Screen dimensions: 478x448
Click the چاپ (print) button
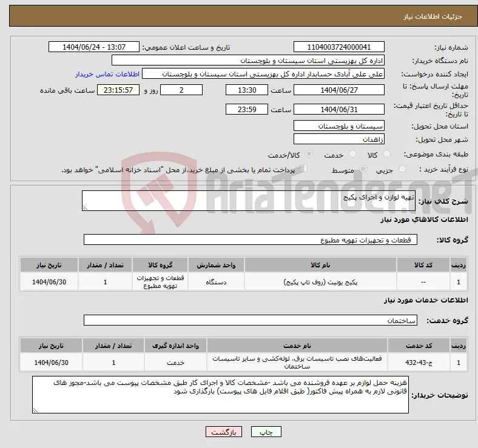[266, 432]
